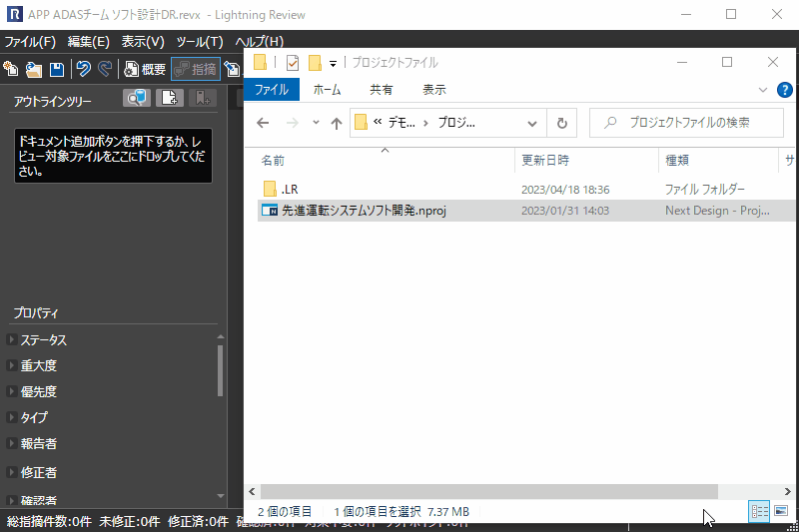The height and width of the screenshot is (532, 799).
Task: Select the .LR folder
Action: (x=290, y=190)
